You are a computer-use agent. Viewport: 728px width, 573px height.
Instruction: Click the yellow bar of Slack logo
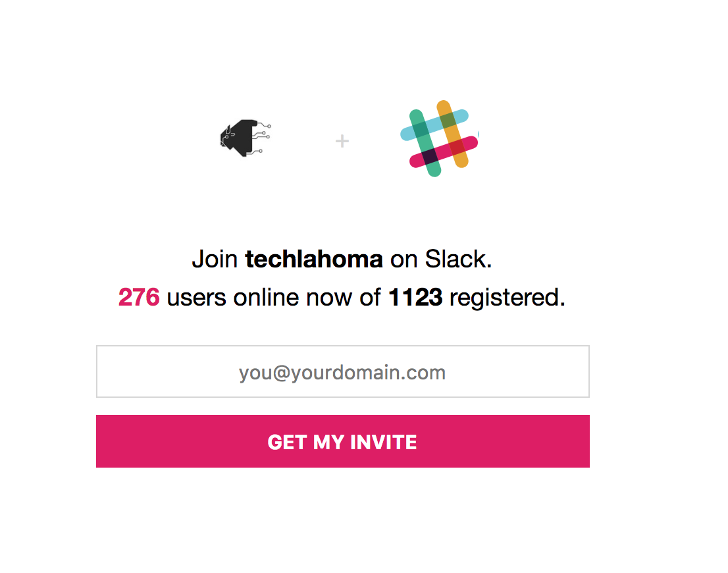(453, 134)
